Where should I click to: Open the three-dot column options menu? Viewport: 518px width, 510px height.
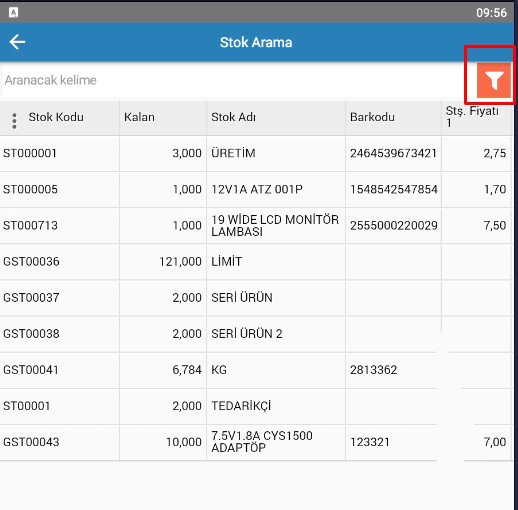click(14, 120)
